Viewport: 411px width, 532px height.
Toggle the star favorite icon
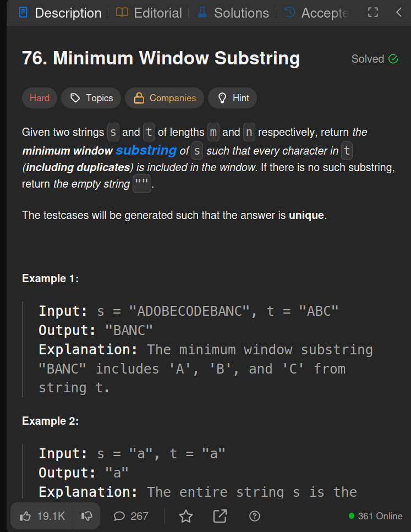tap(185, 517)
